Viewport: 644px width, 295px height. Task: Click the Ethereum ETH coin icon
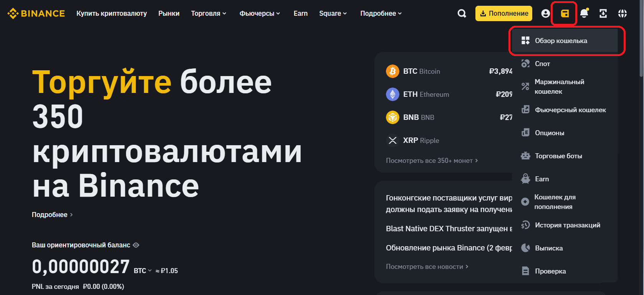(392, 94)
